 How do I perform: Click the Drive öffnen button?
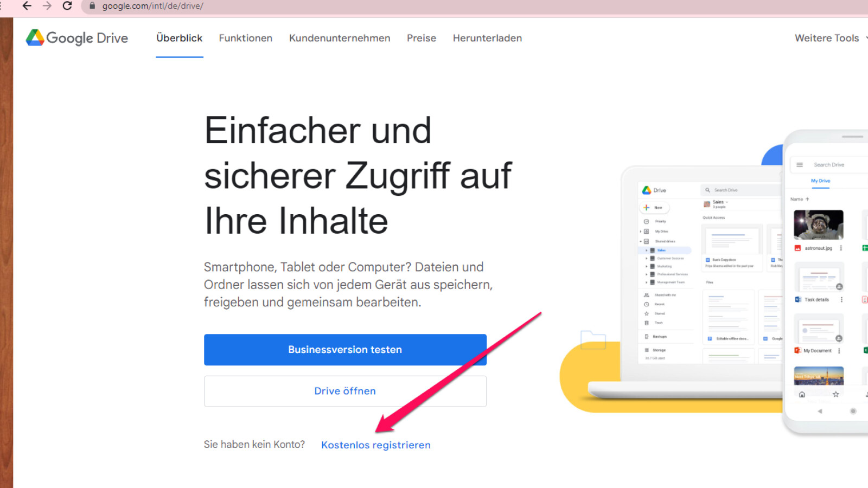pyautogui.click(x=345, y=391)
